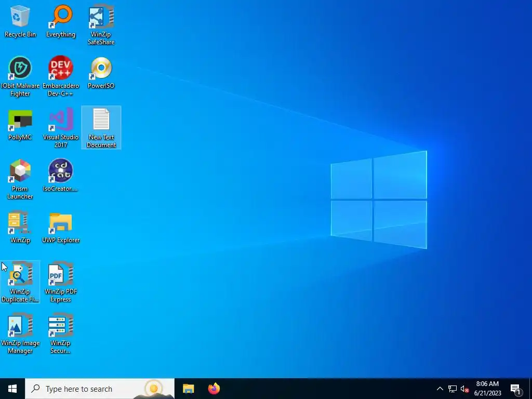Select the Embarcadero Dev-C++ shortcut

tap(61, 76)
